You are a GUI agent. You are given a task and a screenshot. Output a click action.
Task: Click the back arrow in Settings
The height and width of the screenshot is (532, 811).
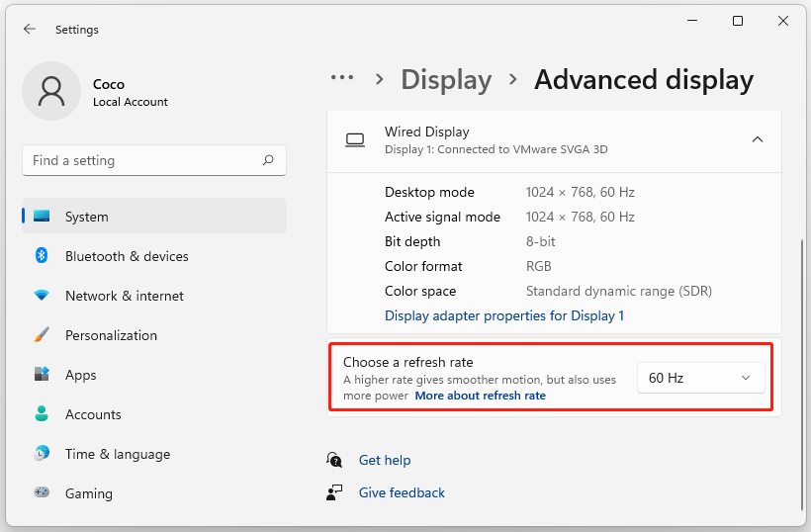[x=30, y=30]
